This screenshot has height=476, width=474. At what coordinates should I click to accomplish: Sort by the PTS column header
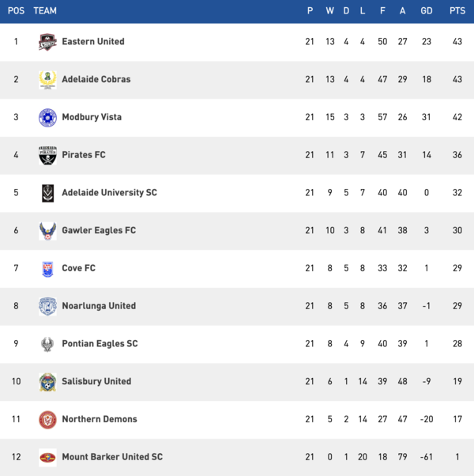(x=457, y=11)
